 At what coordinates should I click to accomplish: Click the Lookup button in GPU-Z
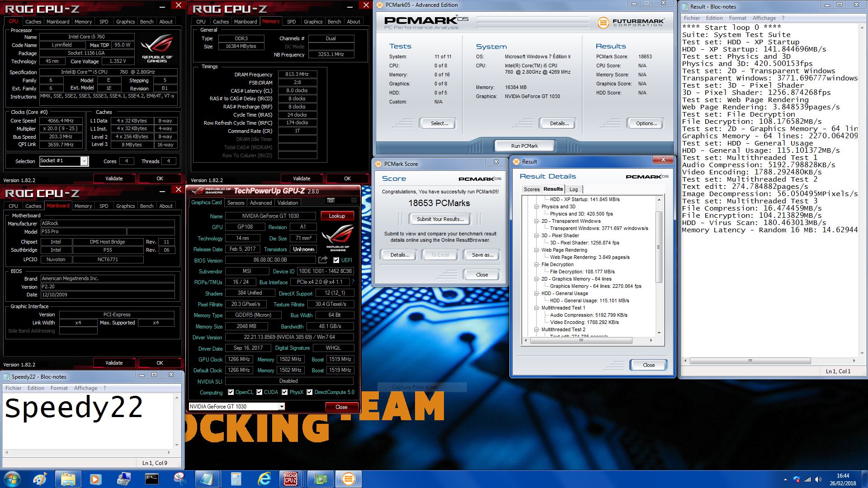click(x=337, y=216)
